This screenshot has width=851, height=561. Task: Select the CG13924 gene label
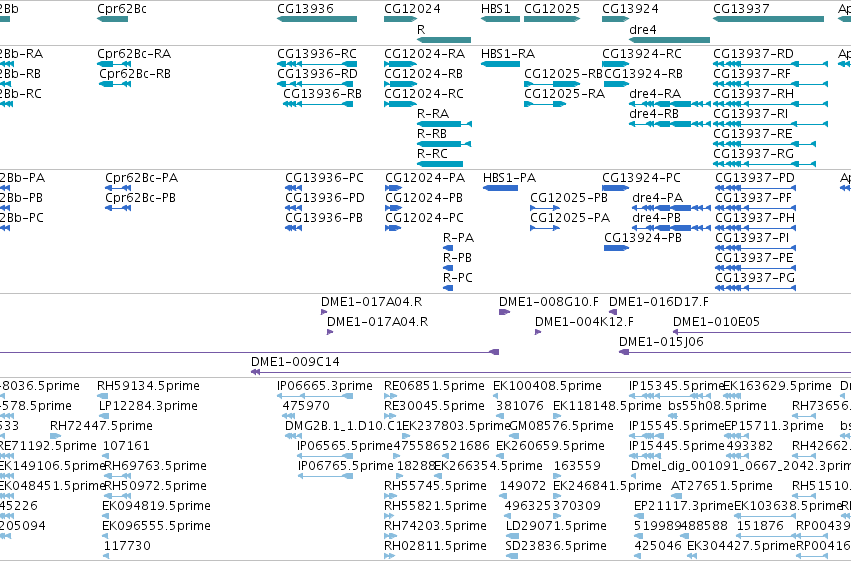click(x=630, y=9)
